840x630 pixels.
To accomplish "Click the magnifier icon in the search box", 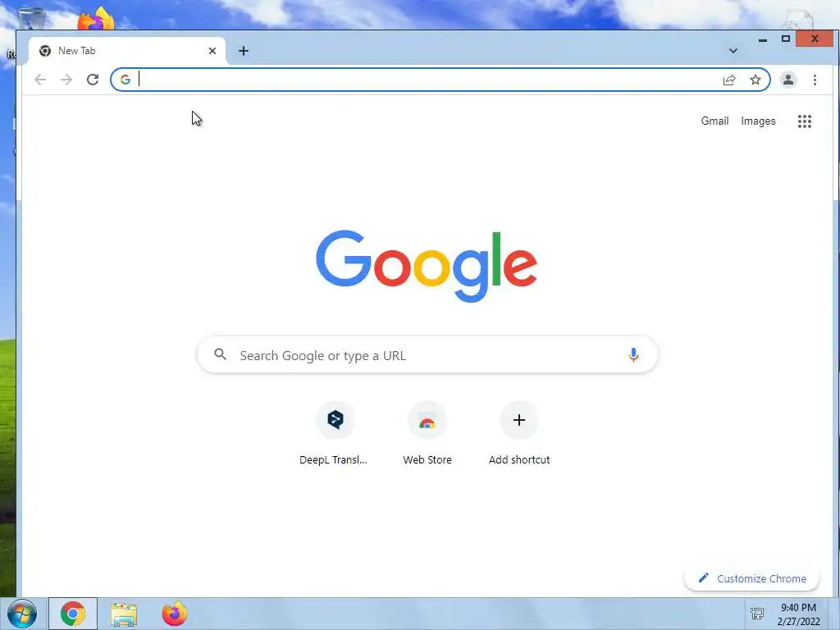I will [220, 354].
